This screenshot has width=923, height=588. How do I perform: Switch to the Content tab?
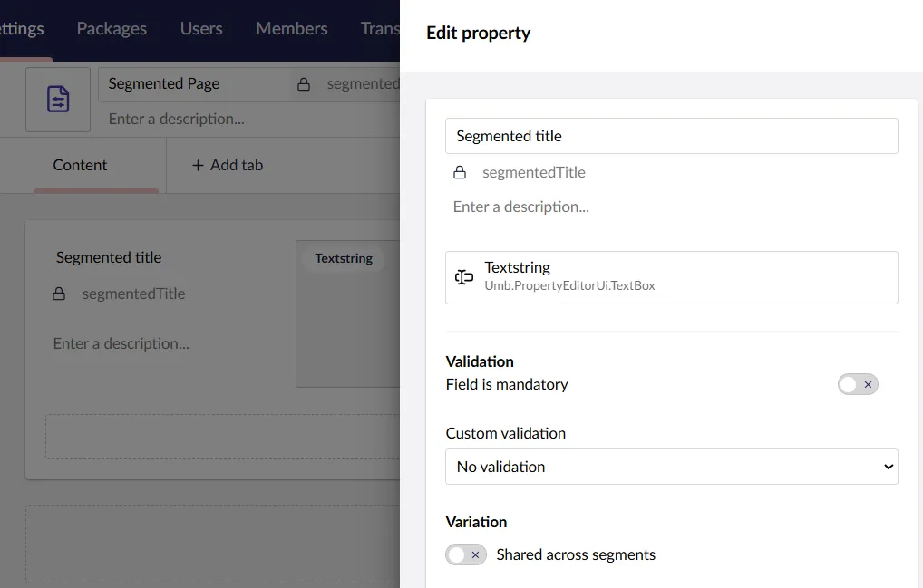pos(80,165)
